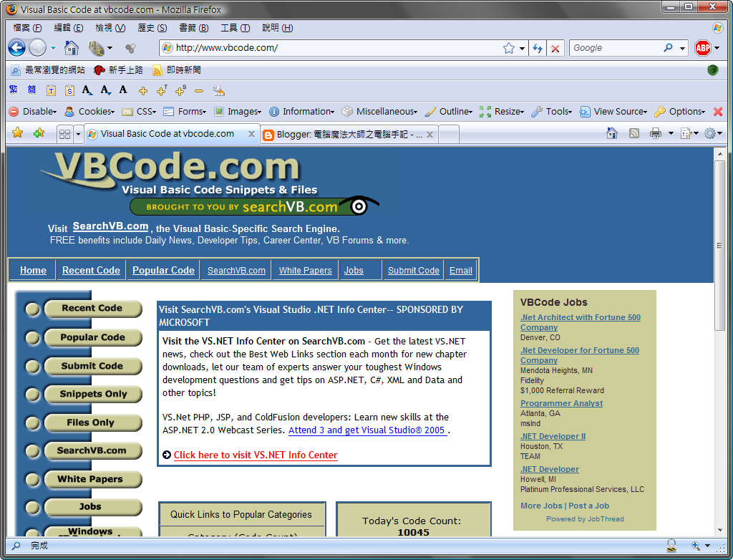The height and width of the screenshot is (560, 733).
Task: Open the Images dropdown menu
Action: point(238,111)
